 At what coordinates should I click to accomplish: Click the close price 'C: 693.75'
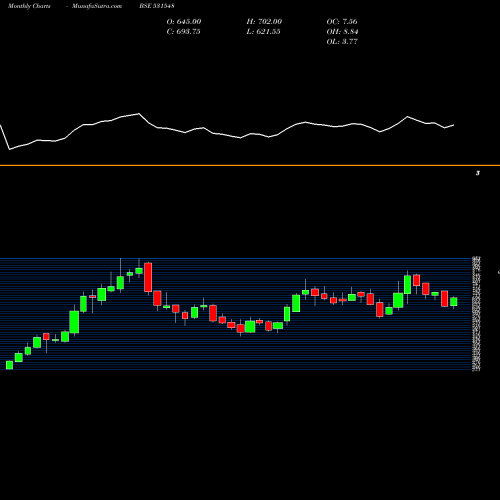(183, 31)
